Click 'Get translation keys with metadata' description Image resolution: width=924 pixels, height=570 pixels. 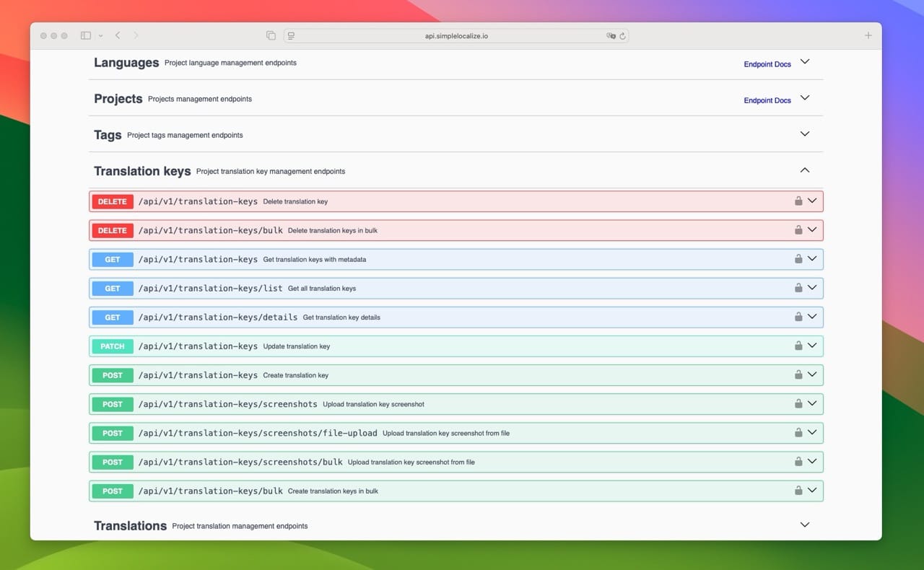point(314,260)
